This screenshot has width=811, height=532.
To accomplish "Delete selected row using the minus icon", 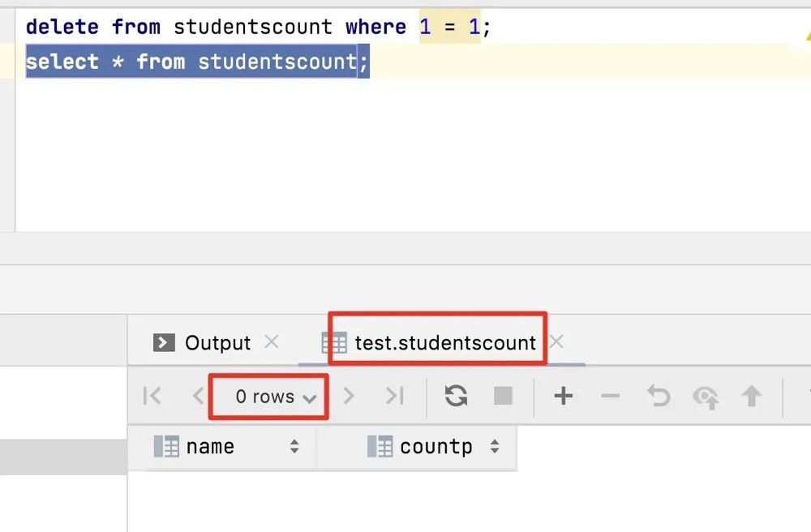I will tap(609, 396).
